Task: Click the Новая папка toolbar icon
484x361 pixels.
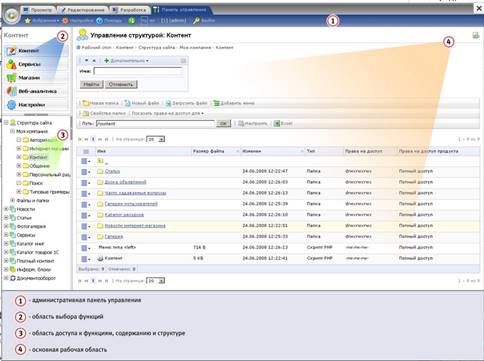Action: click(x=86, y=103)
